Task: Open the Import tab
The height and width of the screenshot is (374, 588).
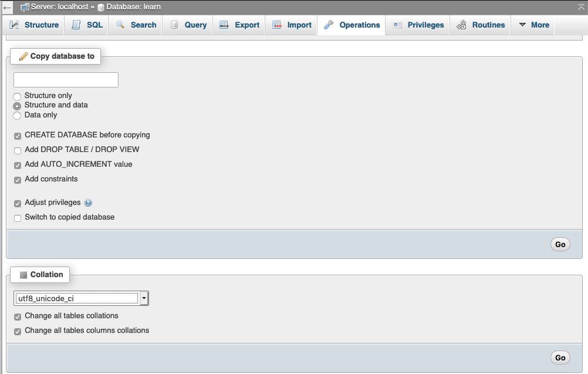Action: click(292, 25)
